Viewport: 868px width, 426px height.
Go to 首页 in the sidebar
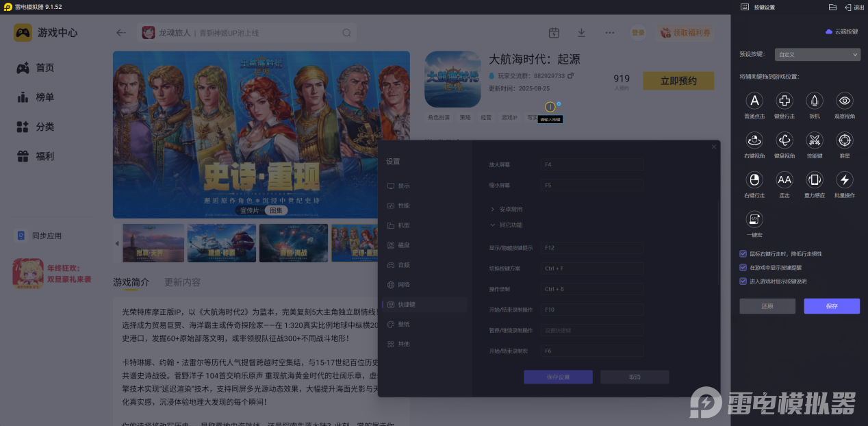[36, 68]
